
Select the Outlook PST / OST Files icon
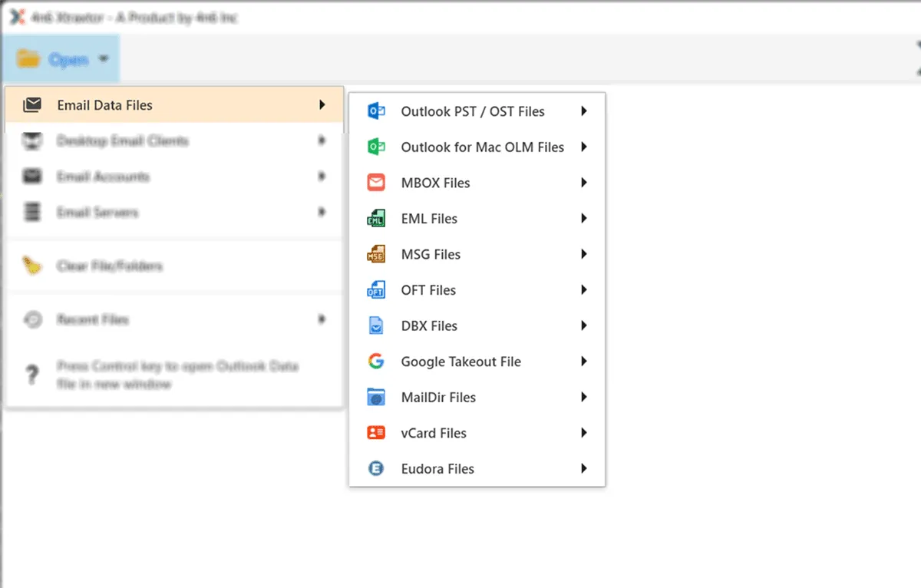[375, 111]
